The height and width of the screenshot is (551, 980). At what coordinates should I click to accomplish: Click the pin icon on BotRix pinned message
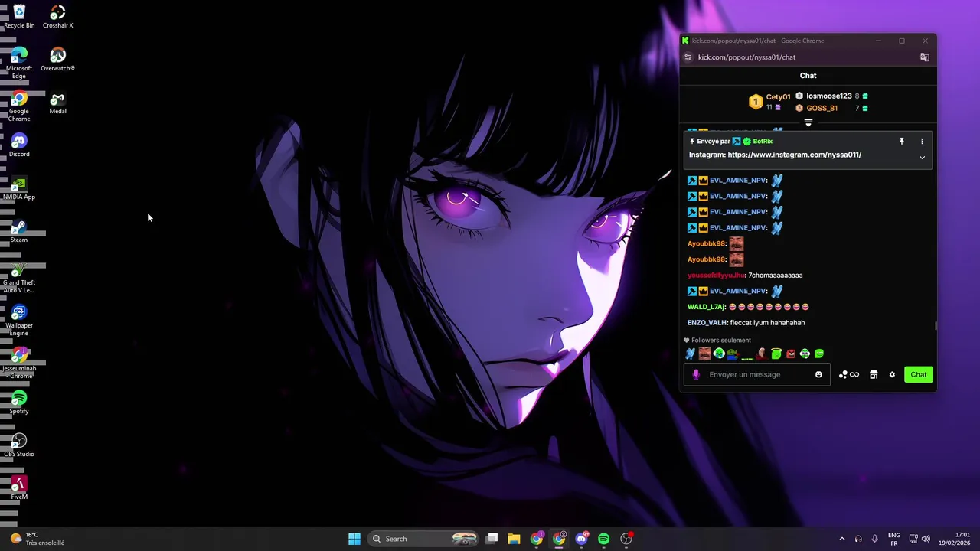click(901, 141)
